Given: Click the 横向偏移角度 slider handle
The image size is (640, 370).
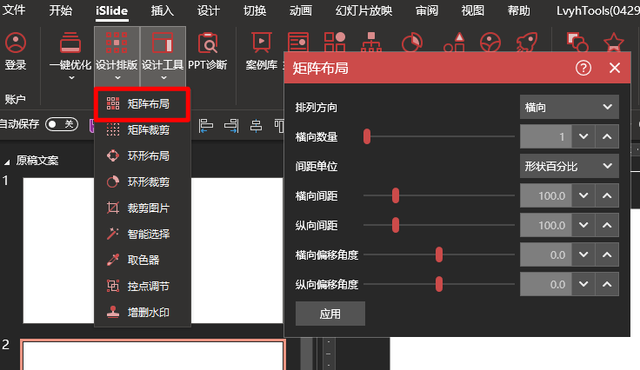Looking at the screenshot, I should click(439, 255).
